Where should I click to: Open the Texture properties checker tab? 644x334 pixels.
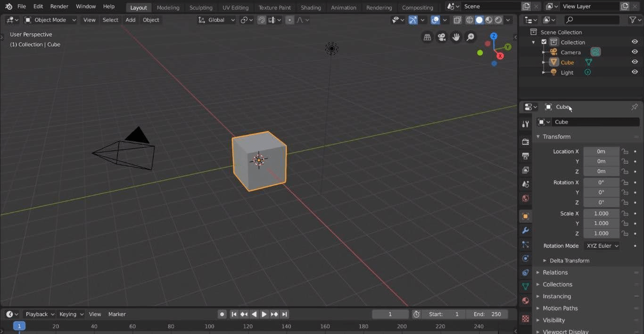coord(525,318)
